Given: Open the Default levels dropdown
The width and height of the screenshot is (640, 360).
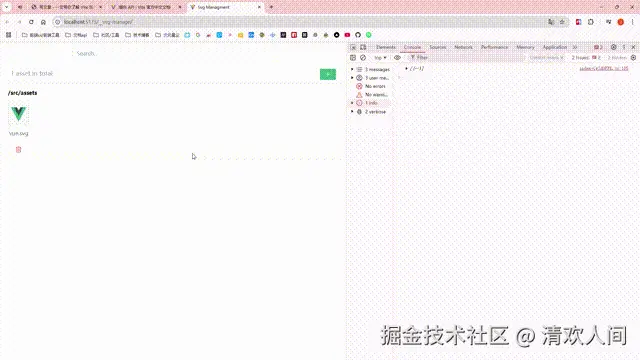Looking at the screenshot, I should pos(547,58).
